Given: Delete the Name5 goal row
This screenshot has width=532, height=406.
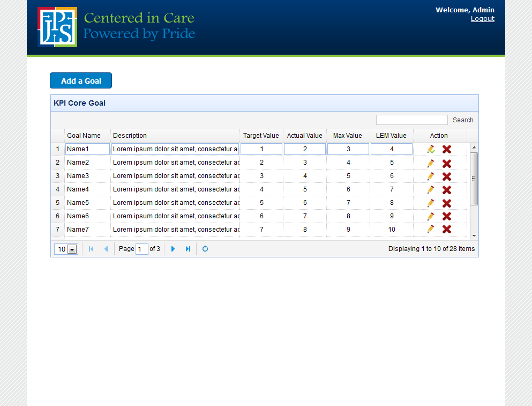Looking at the screenshot, I should (447, 203).
